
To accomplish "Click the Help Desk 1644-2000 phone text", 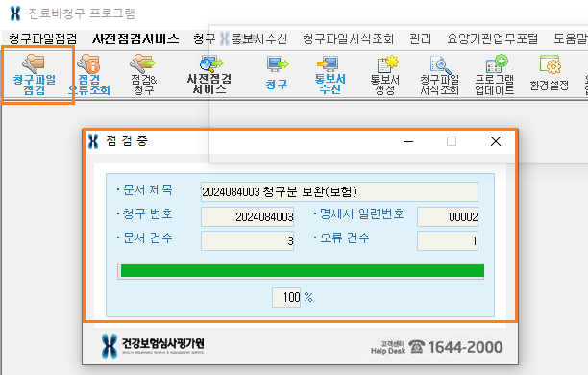I will [x=436, y=347].
